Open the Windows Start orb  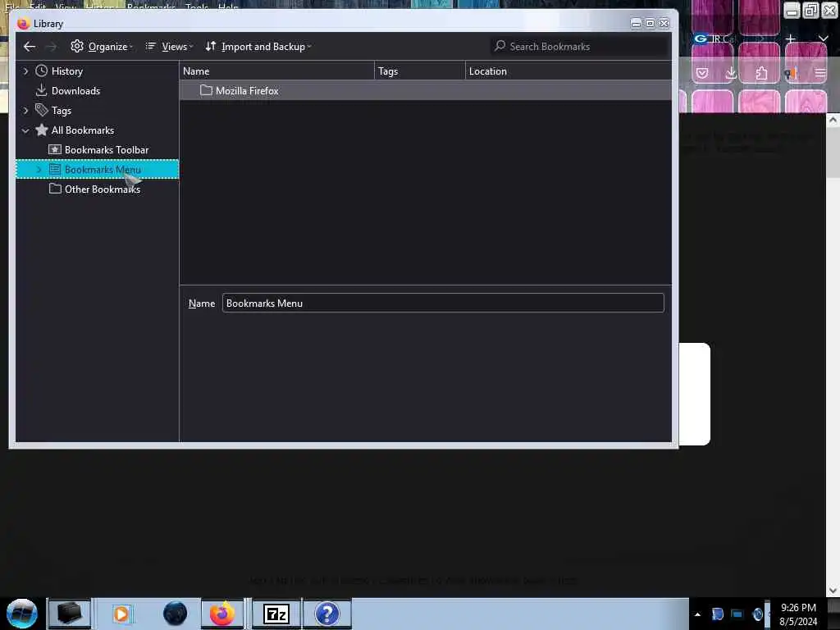[x=22, y=614]
